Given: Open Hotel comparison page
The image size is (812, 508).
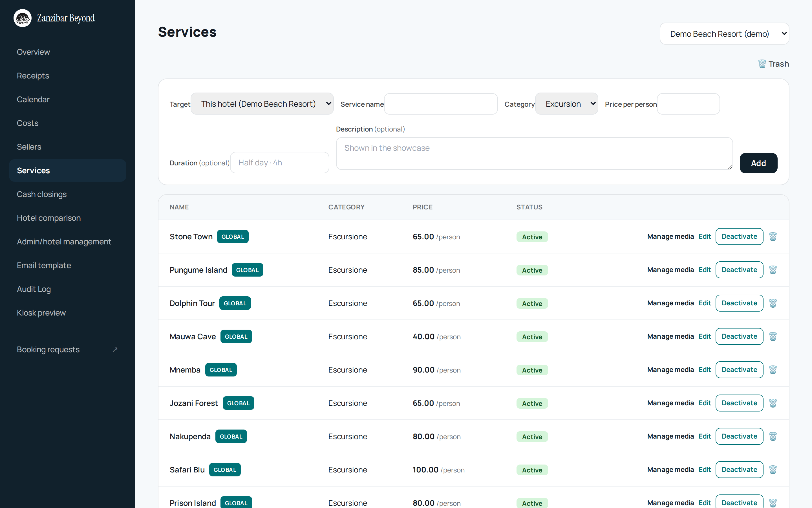Looking at the screenshot, I should (67, 218).
